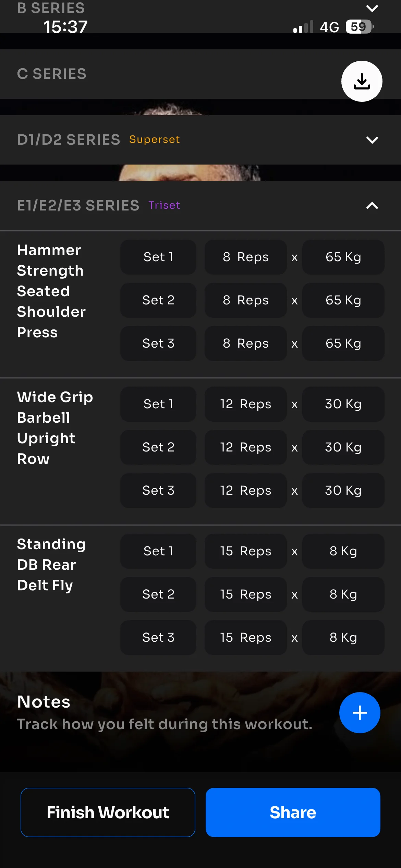The image size is (401, 868).
Task: Edit Shoulder Press Set 1 reps field
Action: point(245,257)
